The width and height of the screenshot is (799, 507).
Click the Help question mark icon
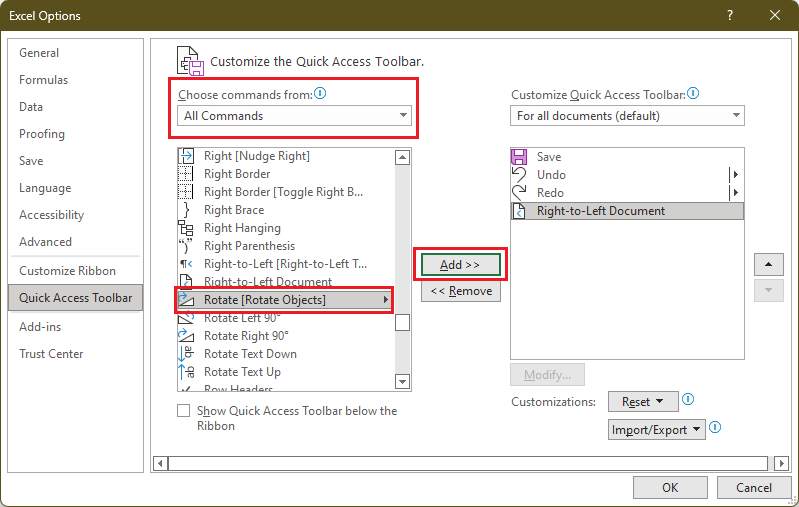pyautogui.click(x=730, y=15)
